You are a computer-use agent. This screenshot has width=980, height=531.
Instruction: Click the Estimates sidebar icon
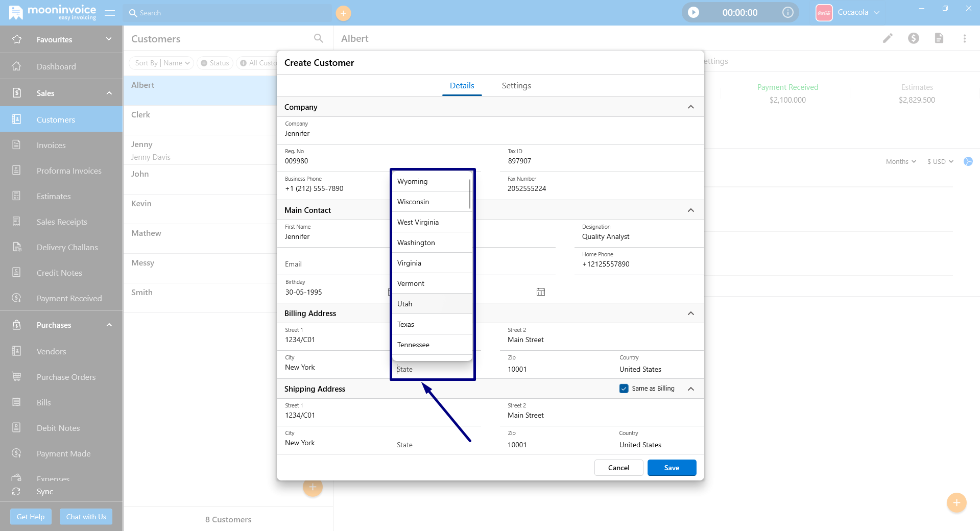click(16, 196)
